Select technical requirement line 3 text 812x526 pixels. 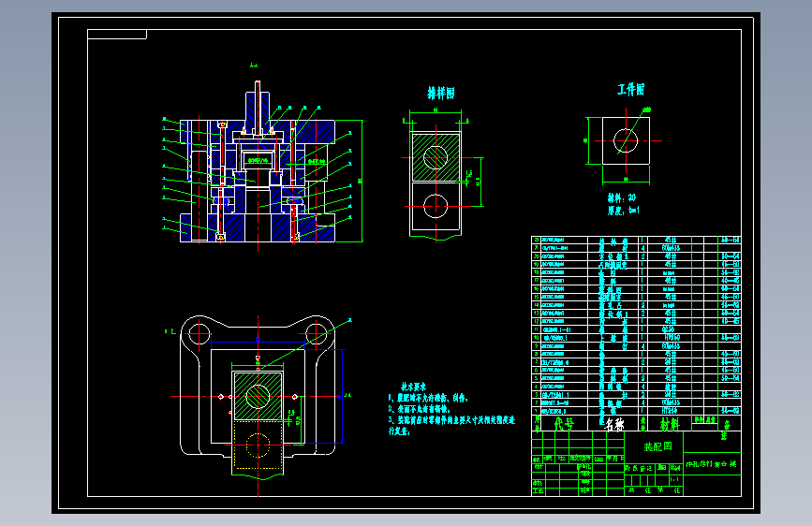coord(451,425)
